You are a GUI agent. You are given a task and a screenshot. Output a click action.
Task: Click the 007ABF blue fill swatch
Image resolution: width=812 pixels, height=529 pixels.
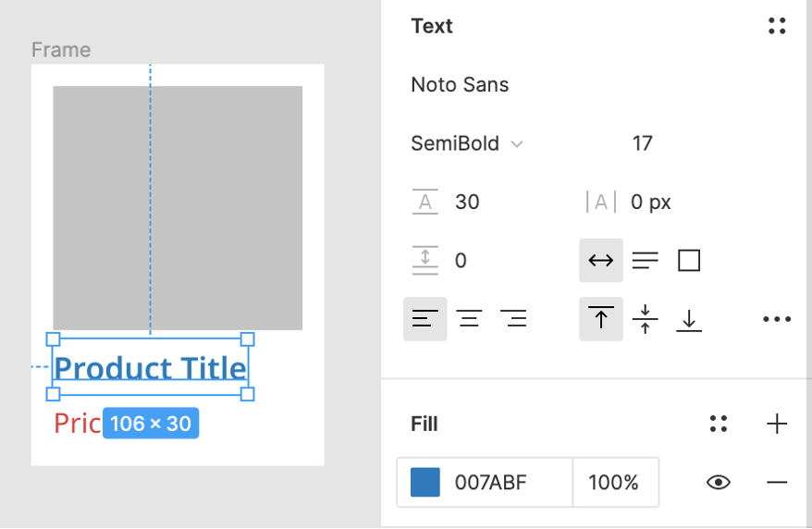coord(425,482)
